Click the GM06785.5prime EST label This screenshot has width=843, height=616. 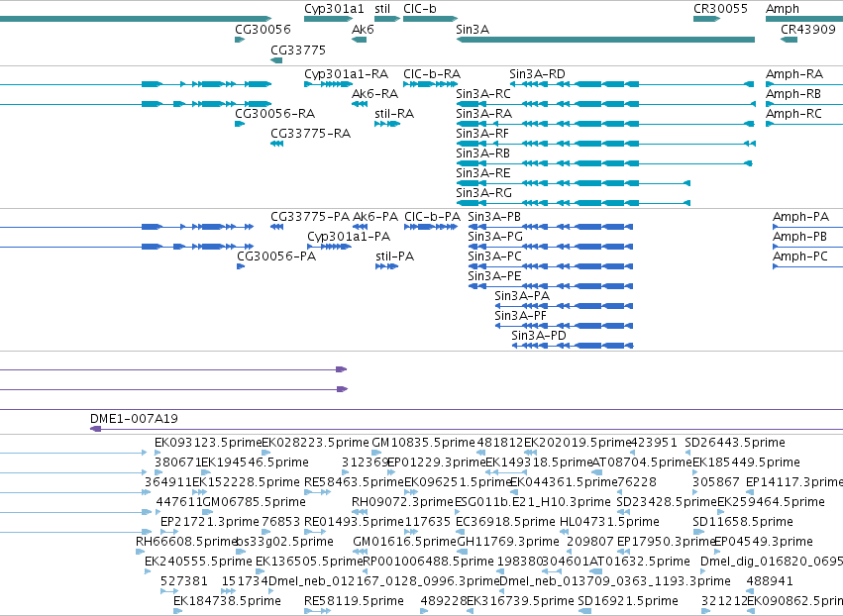pos(254,502)
